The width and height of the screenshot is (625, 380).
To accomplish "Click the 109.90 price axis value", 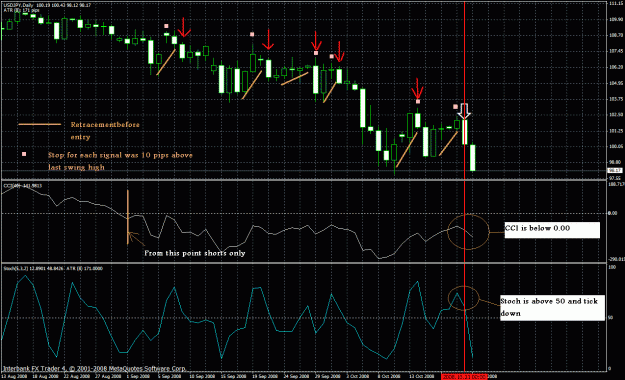I will coord(616,19).
